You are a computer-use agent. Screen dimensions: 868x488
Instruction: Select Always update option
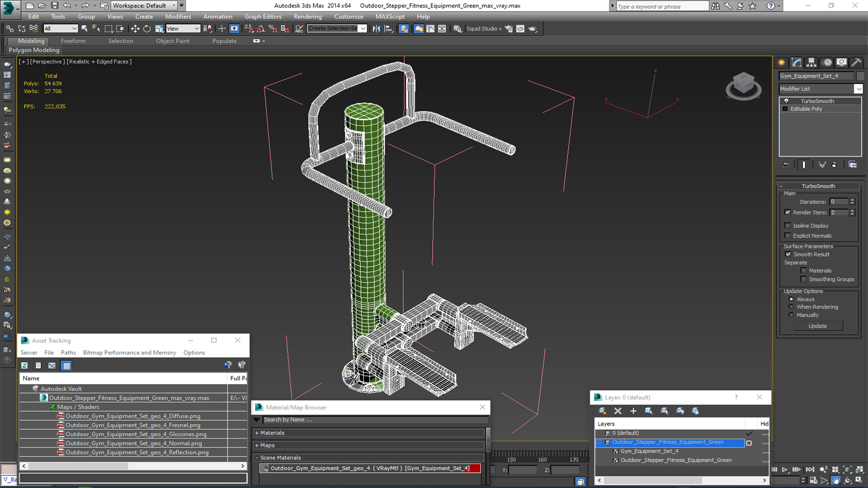coord(791,299)
